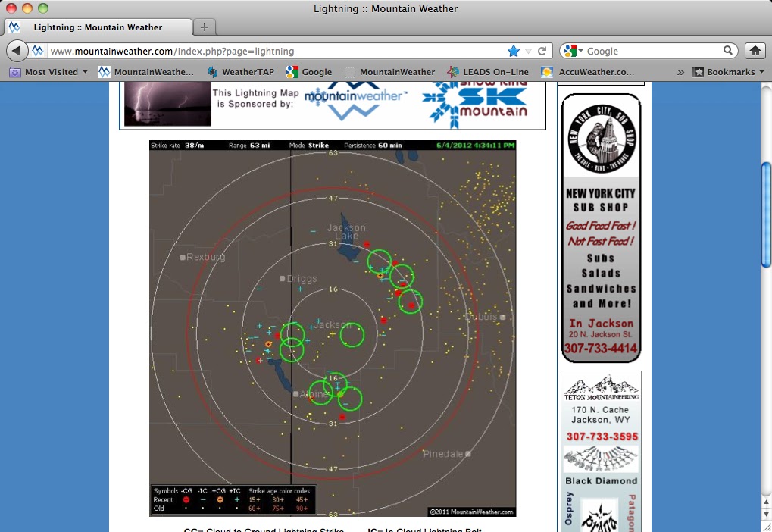The height and width of the screenshot is (532, 772).
Task: Open the WeatherTAP bookmark
Action: 241,72
